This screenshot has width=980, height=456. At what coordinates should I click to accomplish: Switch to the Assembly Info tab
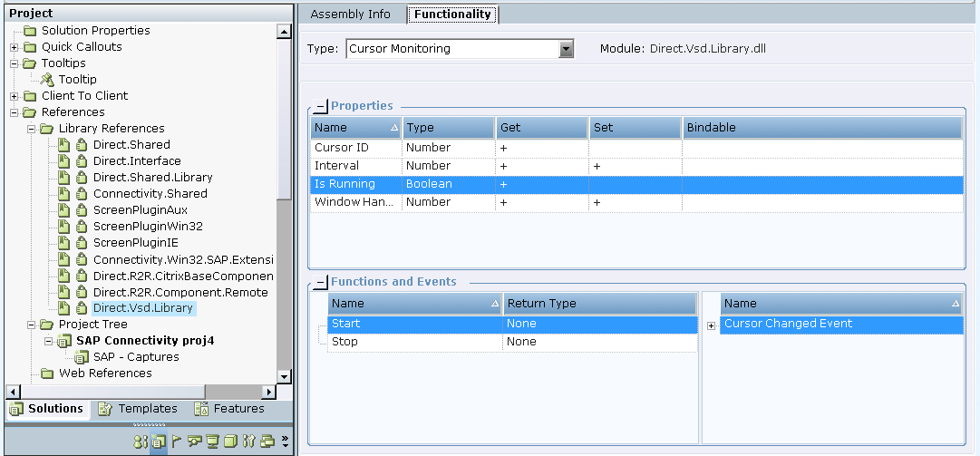[351, 15]
